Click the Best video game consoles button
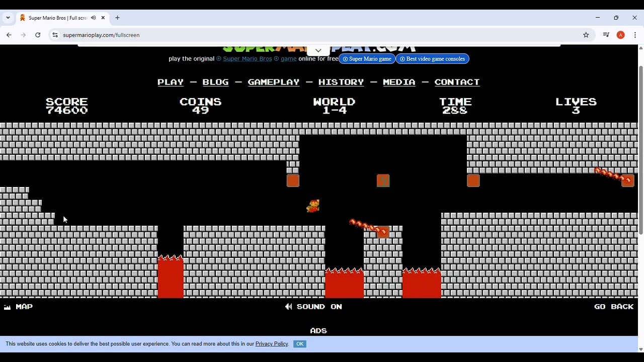 pos(432,59)
